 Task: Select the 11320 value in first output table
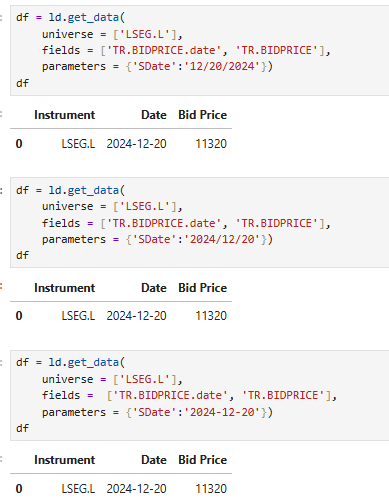click(211, 144)
